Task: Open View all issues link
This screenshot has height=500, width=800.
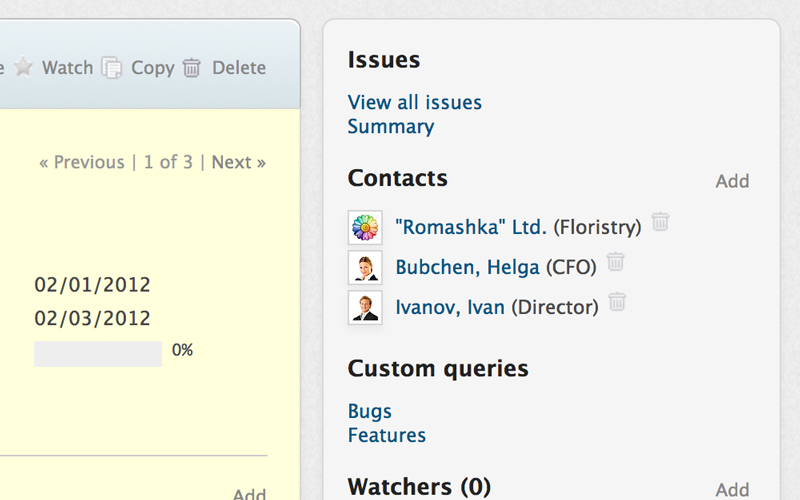Action: point(414,102)
